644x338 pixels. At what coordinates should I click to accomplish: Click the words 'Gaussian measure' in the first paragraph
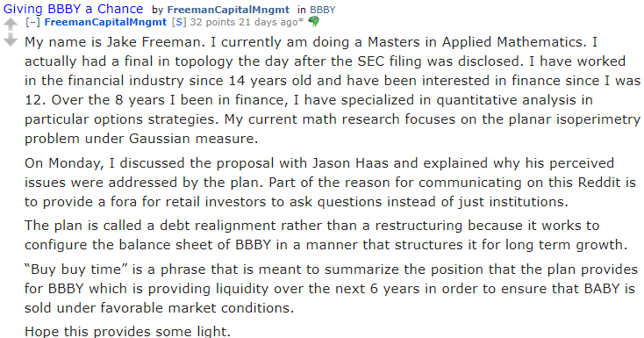click(193, 139)
